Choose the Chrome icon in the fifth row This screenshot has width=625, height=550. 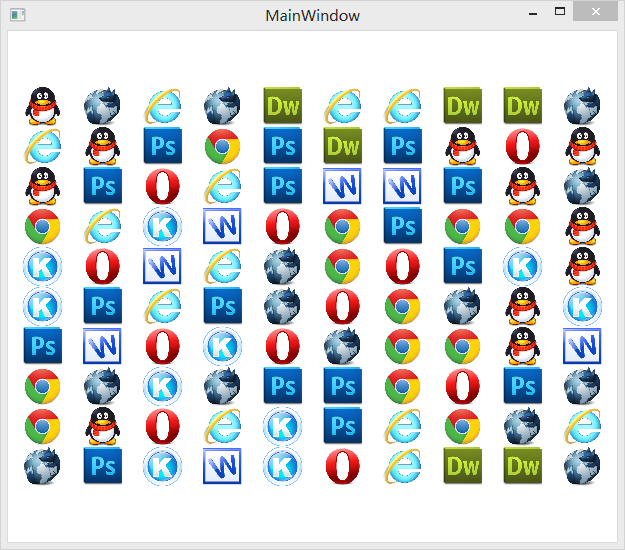[x=343, y=266]
